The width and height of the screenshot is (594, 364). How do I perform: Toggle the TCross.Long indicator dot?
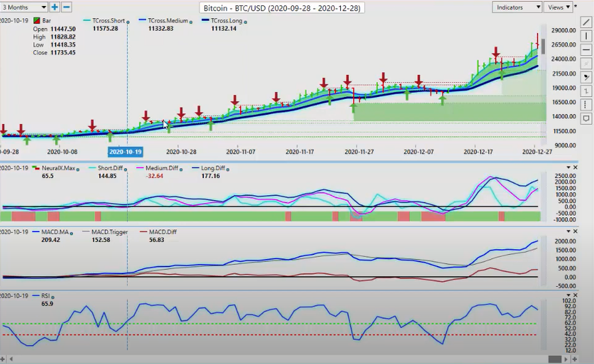245,22
